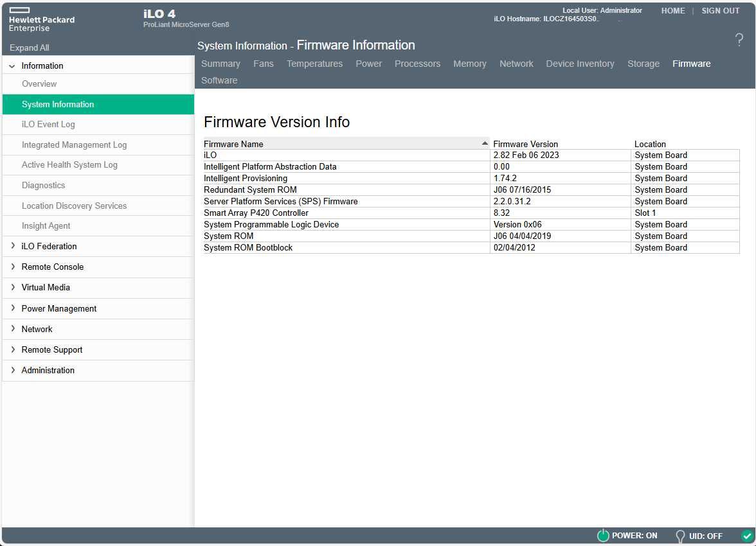Select Intelligent Provisioning row name
Screen dimensions: 756x546
click(x=246, y=179)
